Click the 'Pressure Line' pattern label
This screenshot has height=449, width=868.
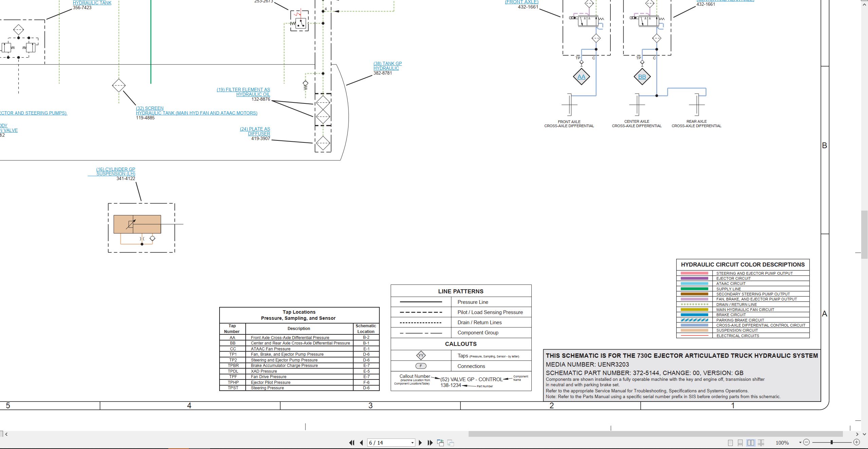pyautogui.click(x=473, y=302)
